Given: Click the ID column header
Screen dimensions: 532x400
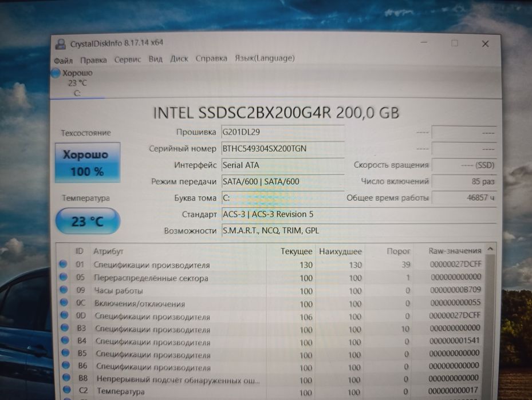Looking at the screenshot, I should (x=79, y=251).
